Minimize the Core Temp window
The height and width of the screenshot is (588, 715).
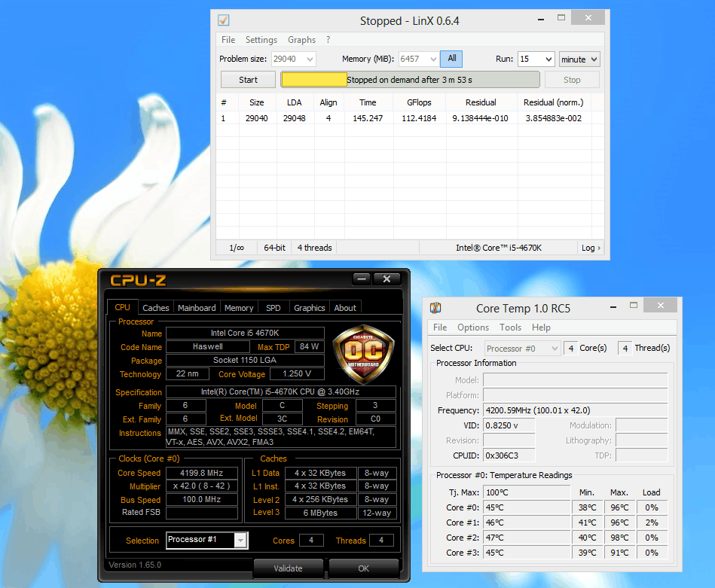613,307
